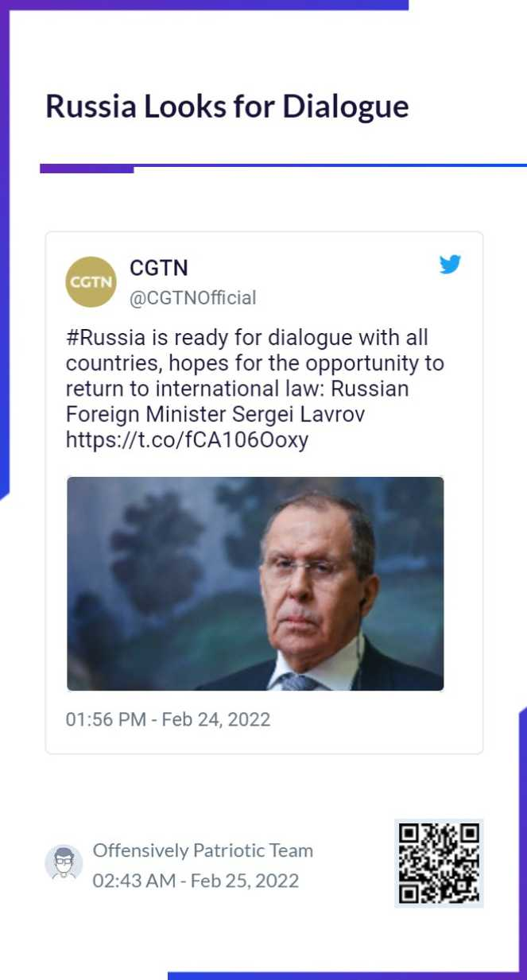Screen dimensions: 527x980
Task: Open the Sergei Lavrov tweet photo
Action: [x=255, y=583]
